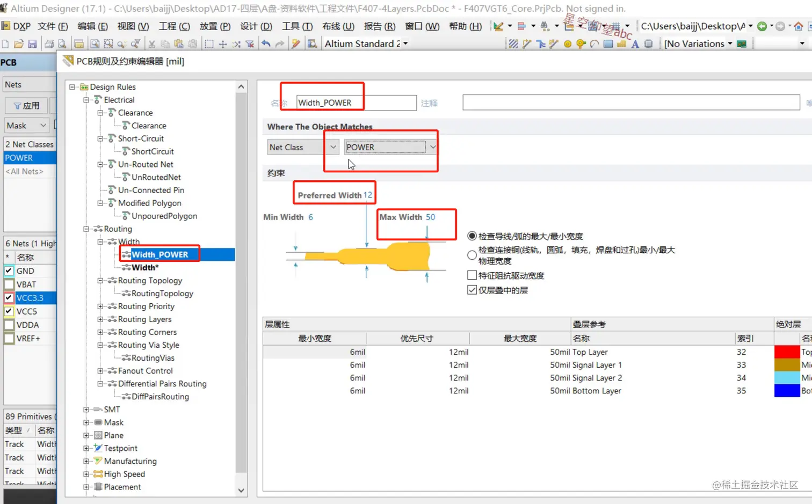Open the POWER net class dropdown

pyautogui.click(x=390, y=147)
